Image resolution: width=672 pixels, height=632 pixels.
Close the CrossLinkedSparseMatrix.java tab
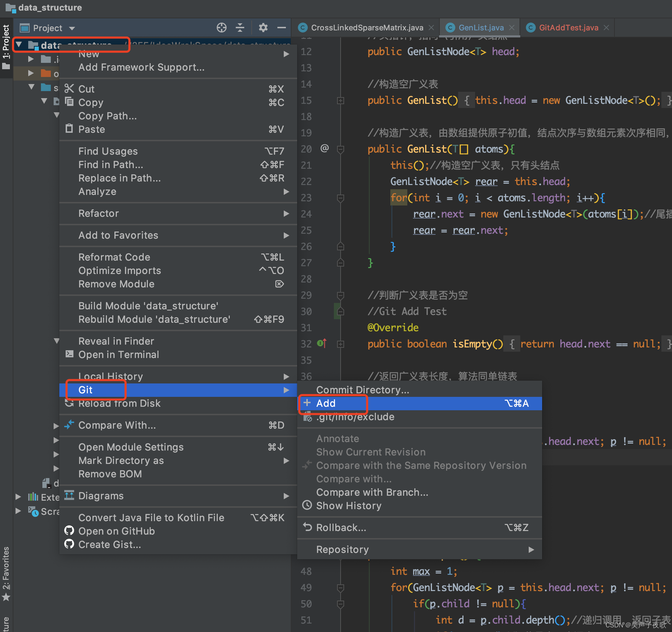pyautogui.click(x=431, y=28)
